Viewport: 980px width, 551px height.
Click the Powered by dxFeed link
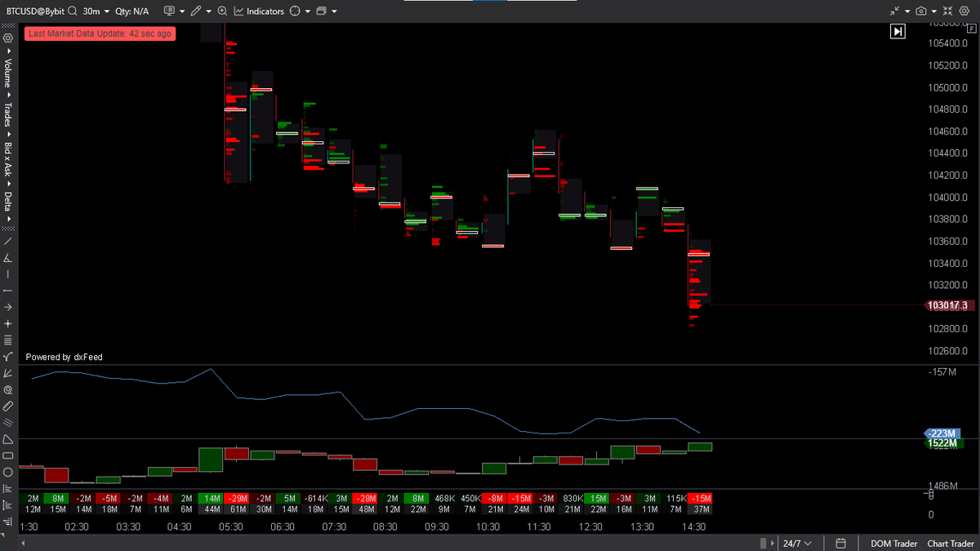64,357
